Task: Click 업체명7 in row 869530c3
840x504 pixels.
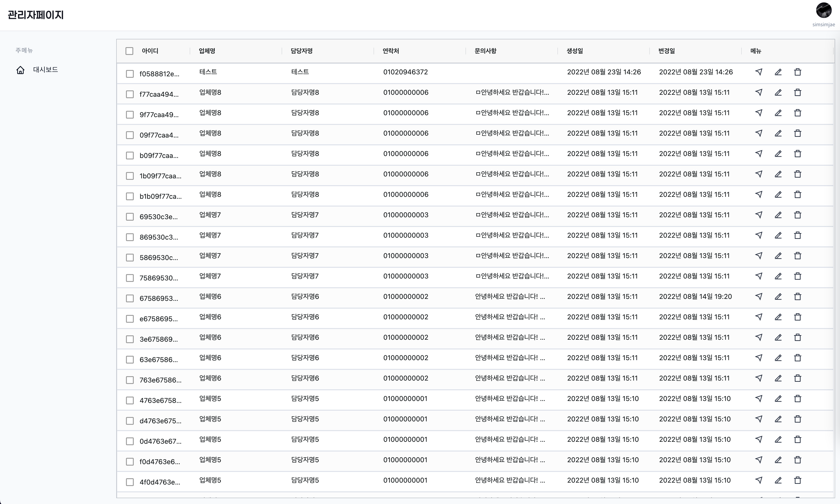Action: click(210, 235)
